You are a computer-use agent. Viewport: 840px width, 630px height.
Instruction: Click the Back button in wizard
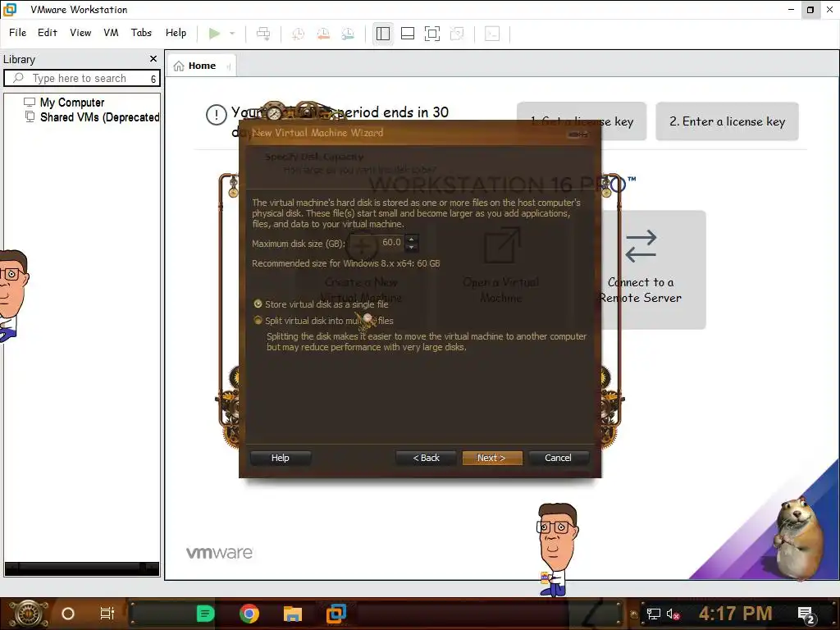(x=426, y=458)
